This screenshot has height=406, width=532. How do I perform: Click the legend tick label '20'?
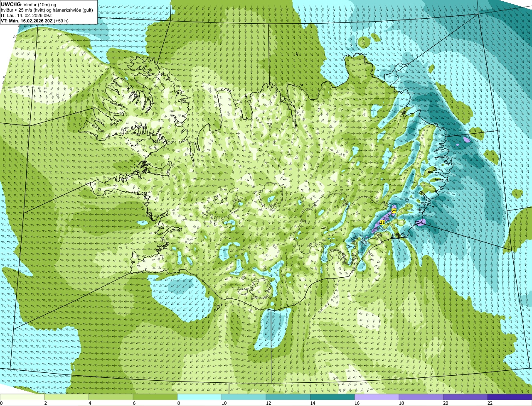click(446, 403)
